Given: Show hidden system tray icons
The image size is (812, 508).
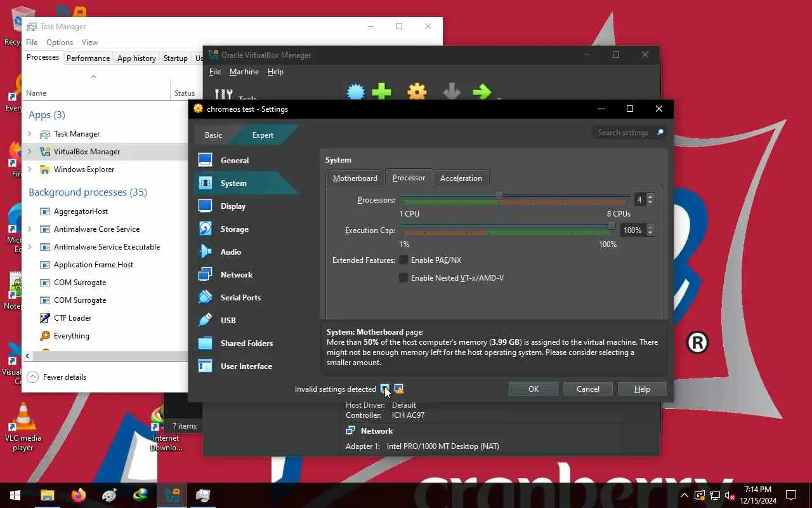Looking at the screenshot, I should click(x=684, y=495).
